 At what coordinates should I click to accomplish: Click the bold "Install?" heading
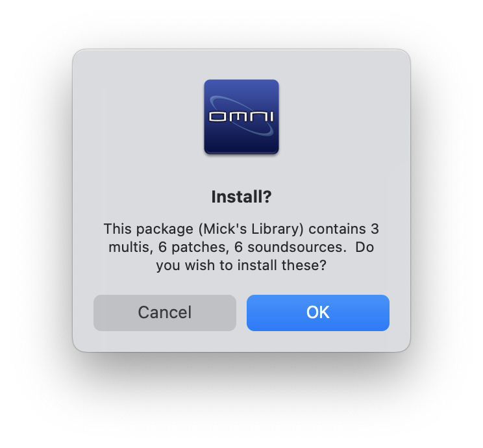click(241, 197)
